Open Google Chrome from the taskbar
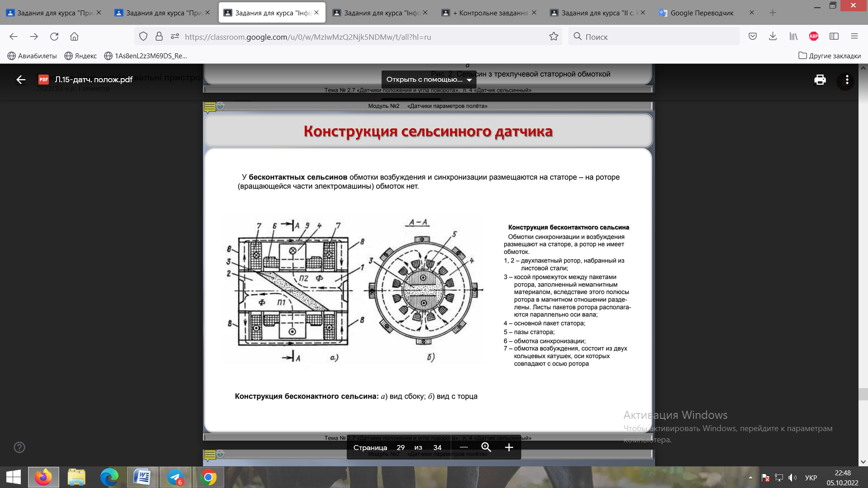The image size is (868, 488). click(208, 477)
